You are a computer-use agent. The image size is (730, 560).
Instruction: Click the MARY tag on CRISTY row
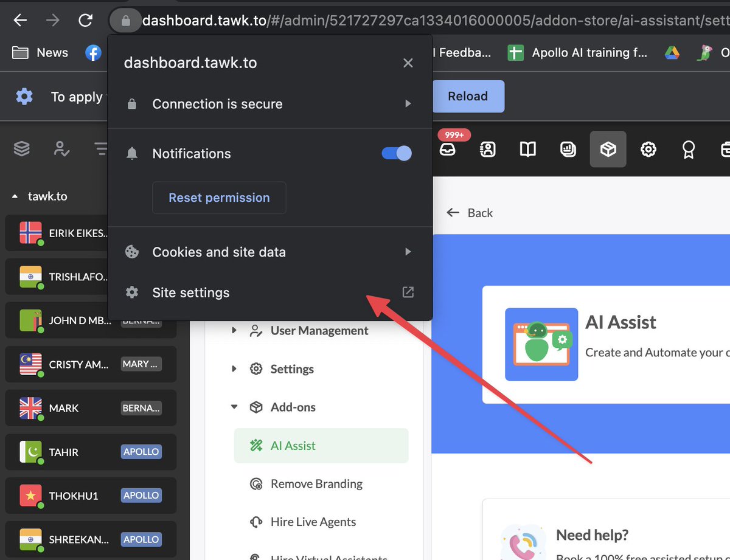tap(141, 364)
